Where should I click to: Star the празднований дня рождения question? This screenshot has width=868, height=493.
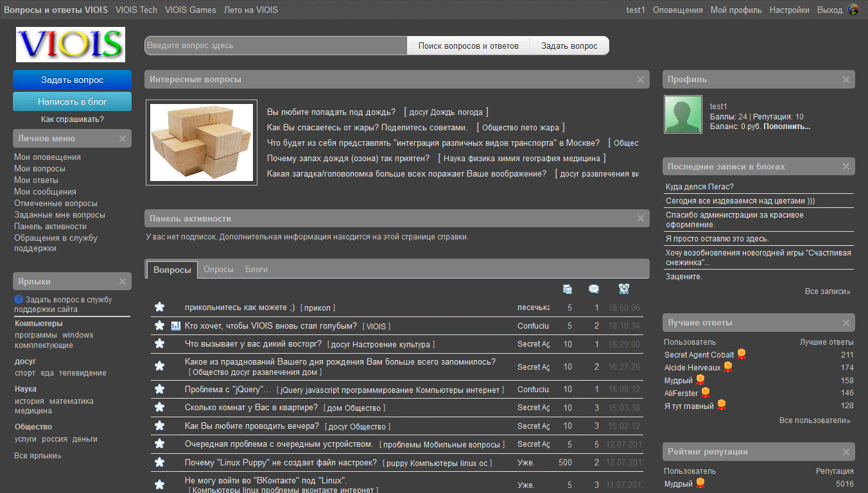(159, 366)
